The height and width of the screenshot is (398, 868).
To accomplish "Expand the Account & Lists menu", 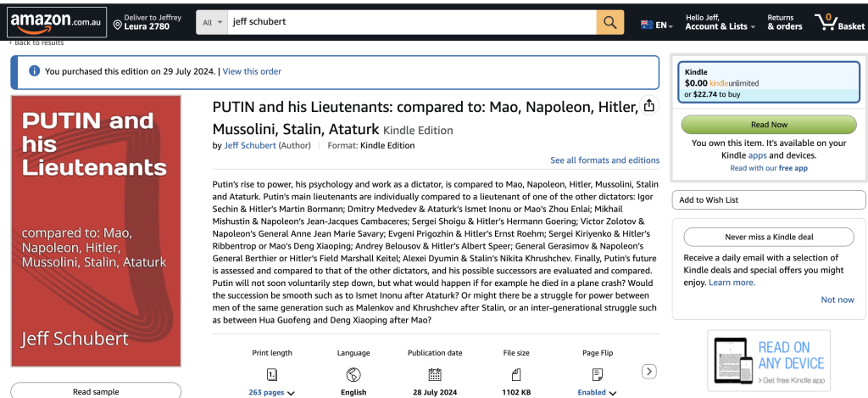I will 720,26.
